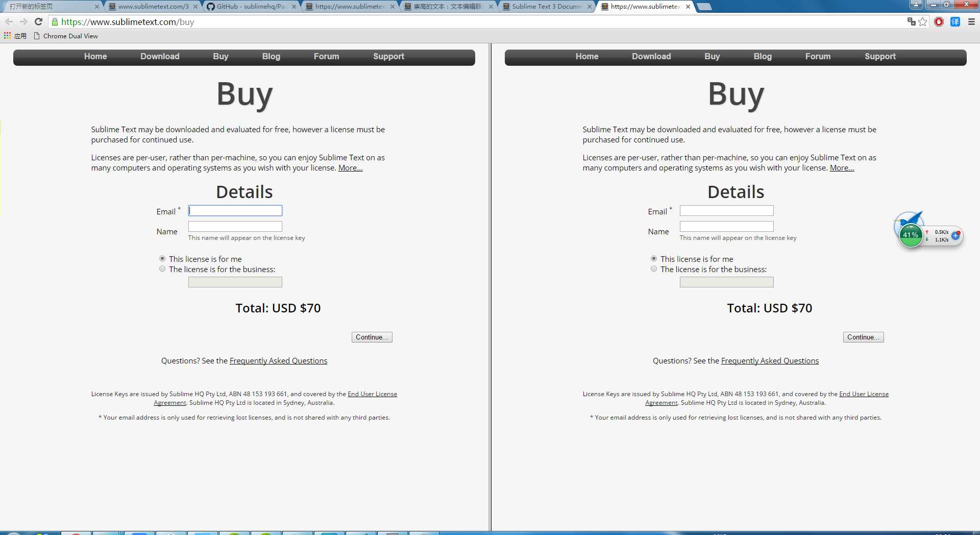980x535 pixels.
Task: Click the business name field in right pane
Action: (726, 282)
